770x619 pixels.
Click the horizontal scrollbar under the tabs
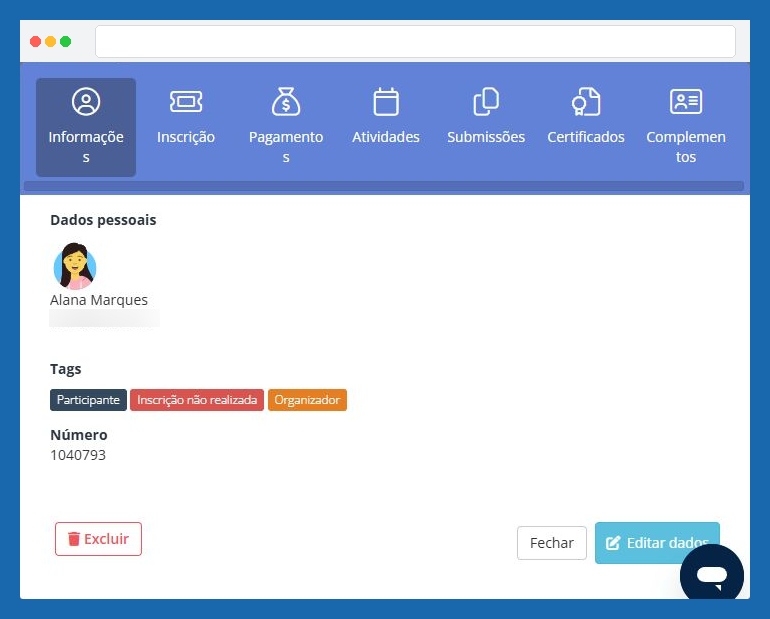pos(384,186)
